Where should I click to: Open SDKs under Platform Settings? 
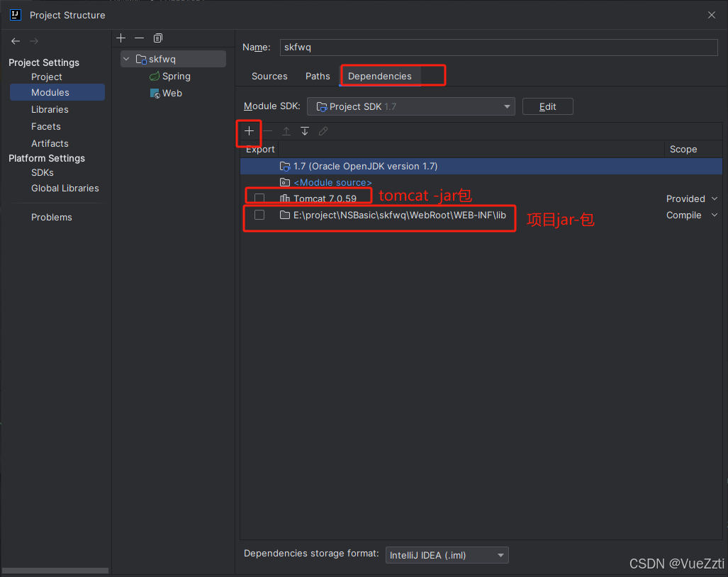point(43,173)
